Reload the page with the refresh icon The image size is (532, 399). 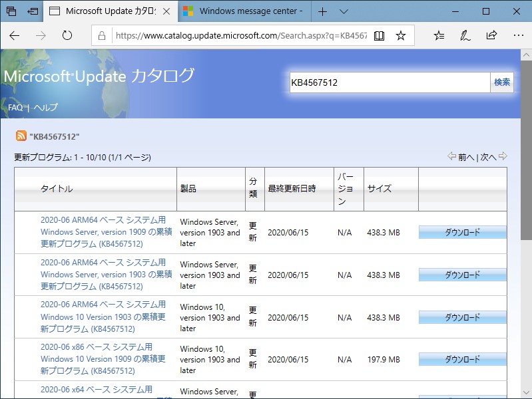coord(67,35)
